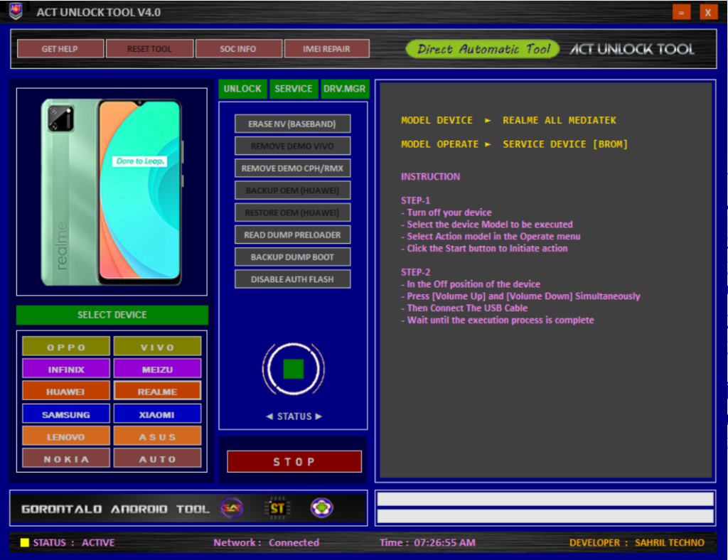Click the purple flower emblem icon

click(x=321, y=508)
